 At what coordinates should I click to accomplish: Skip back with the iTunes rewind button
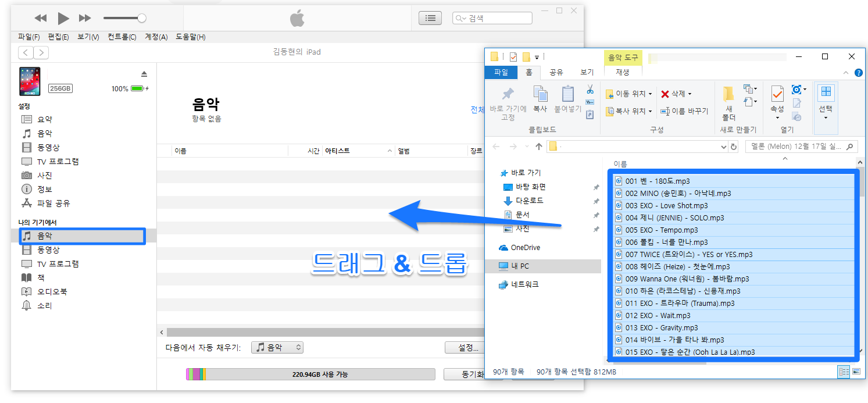pyautogui.click(x=41, y=19)
